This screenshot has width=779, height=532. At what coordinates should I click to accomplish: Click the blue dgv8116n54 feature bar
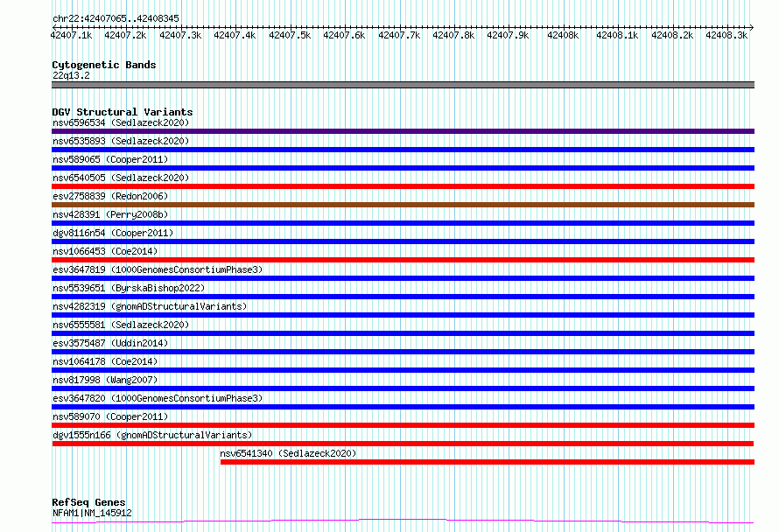403,241
